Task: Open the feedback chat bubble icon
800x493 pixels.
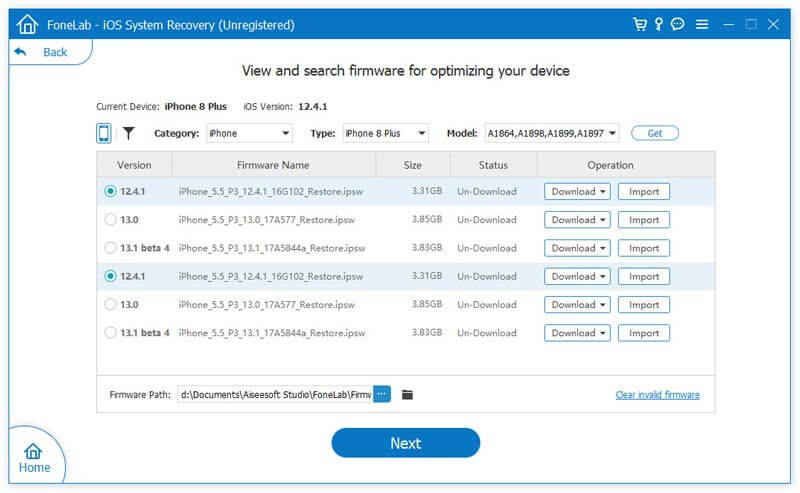Action: 678,24
